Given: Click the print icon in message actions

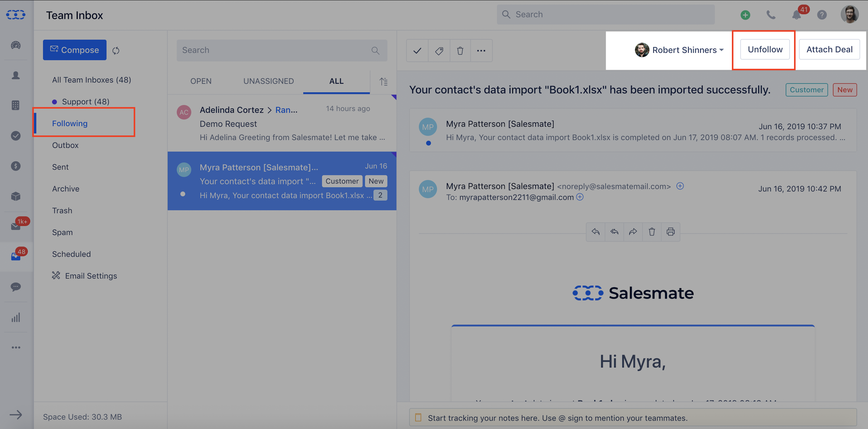Looking at the screenshot, I should 671,232.
